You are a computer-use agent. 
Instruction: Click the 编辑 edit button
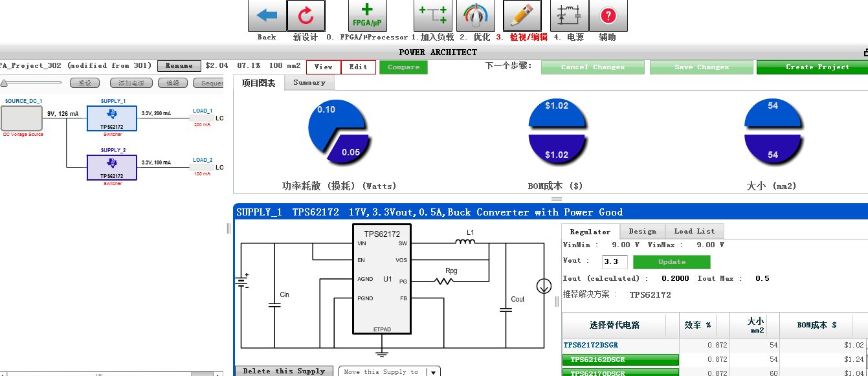click(173, 83)
